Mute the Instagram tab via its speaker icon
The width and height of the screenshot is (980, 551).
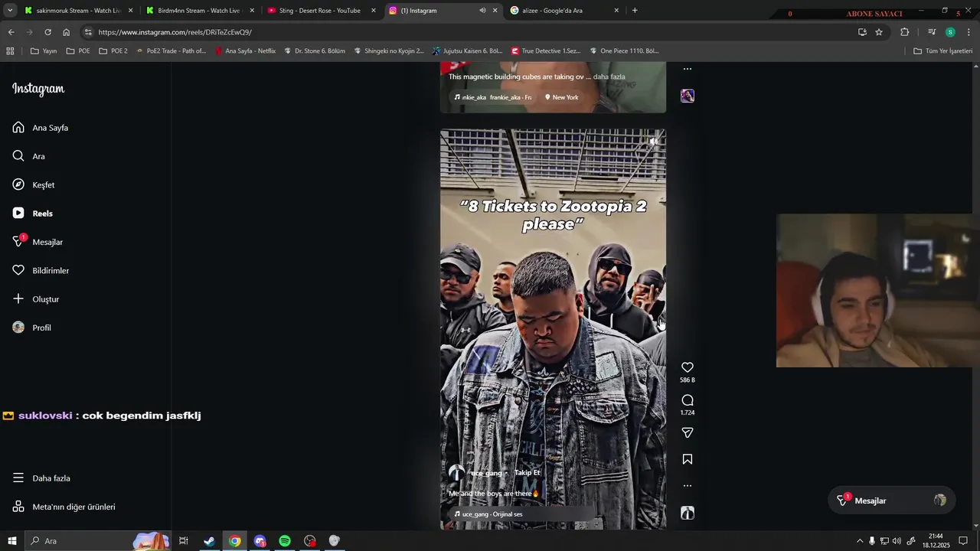pos(482,11)
